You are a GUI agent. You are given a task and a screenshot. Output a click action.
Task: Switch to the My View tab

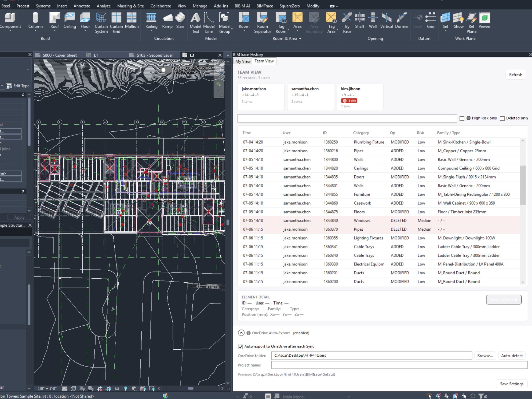tap(243, 61)
